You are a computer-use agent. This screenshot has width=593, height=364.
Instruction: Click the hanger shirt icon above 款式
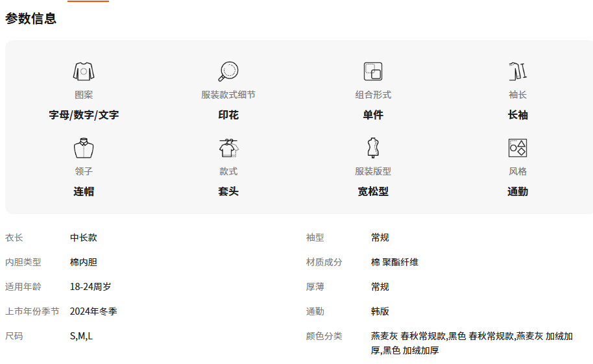click(x=228, y=148)
